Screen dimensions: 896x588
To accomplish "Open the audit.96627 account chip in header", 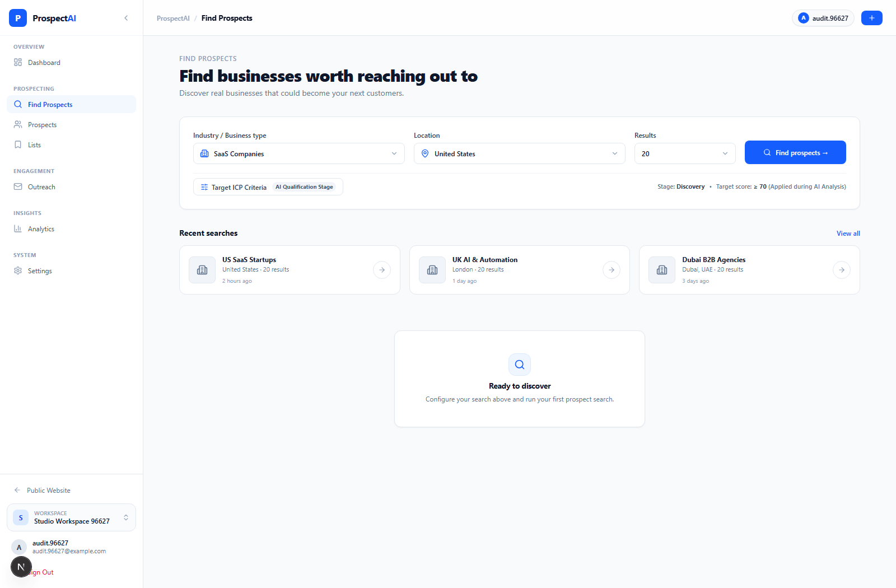I will [823, 18].
